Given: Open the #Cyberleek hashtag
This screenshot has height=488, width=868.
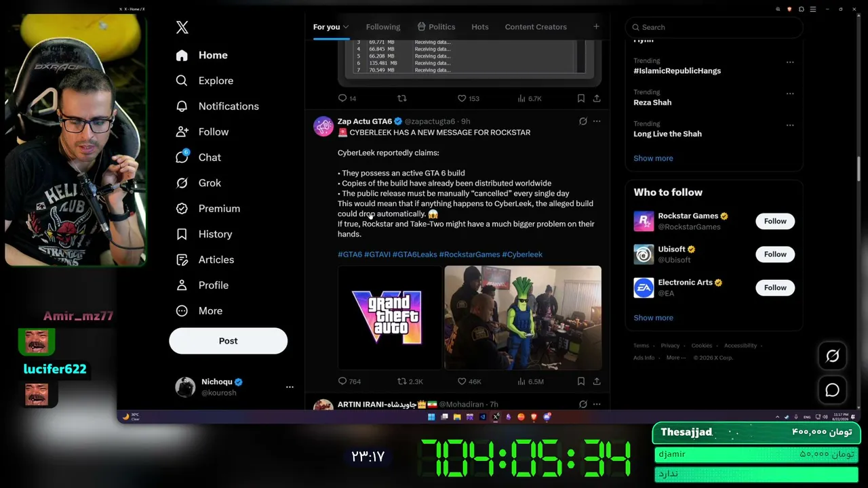Looking at the screenshot, I should [522, 255].
